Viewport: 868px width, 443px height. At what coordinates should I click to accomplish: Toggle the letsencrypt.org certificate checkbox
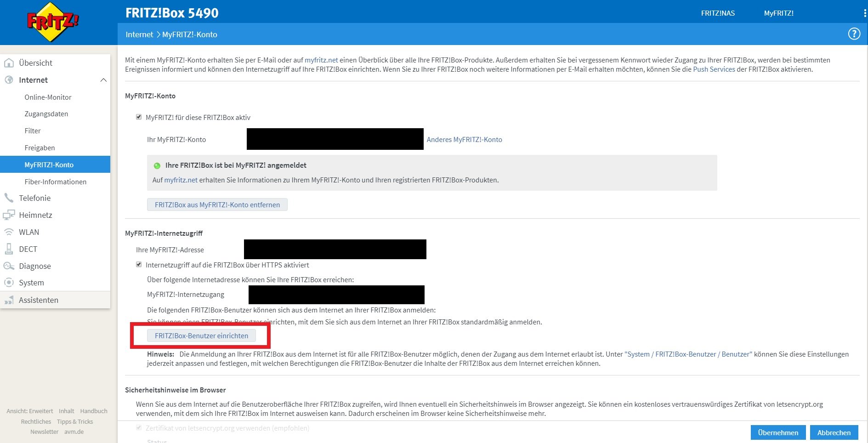[139, 428]
